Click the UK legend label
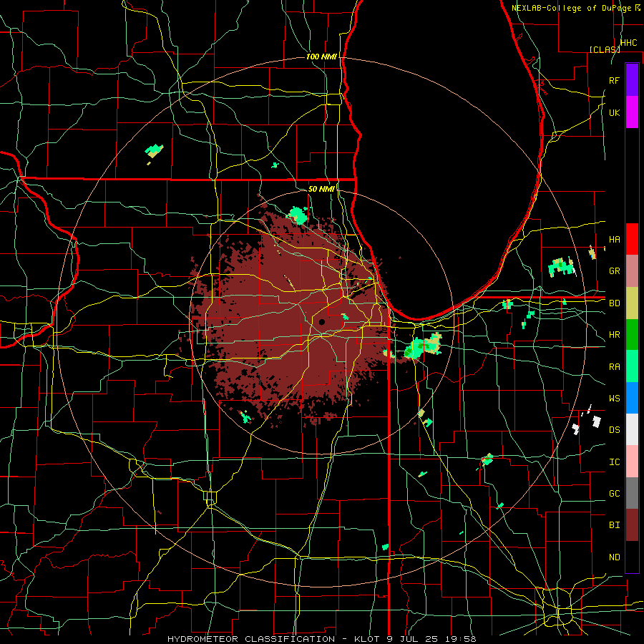Image resolution: width=644 pixels, height=644 pixels. click(x=614, y=112)
